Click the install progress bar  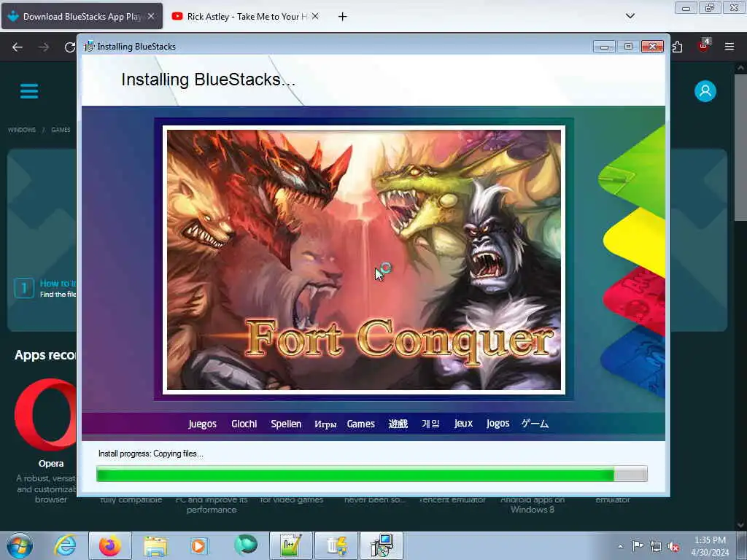[x=371, y=474]
